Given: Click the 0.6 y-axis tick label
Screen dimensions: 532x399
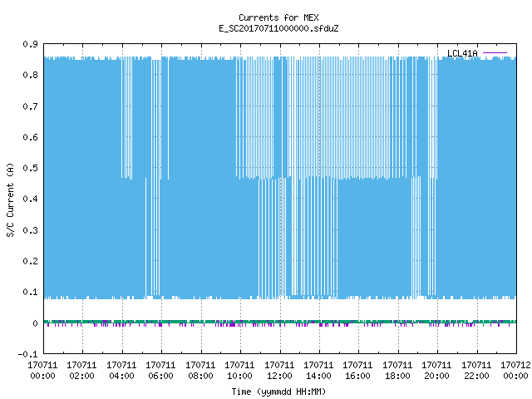Looking at the screenshot, I should 30,137.
